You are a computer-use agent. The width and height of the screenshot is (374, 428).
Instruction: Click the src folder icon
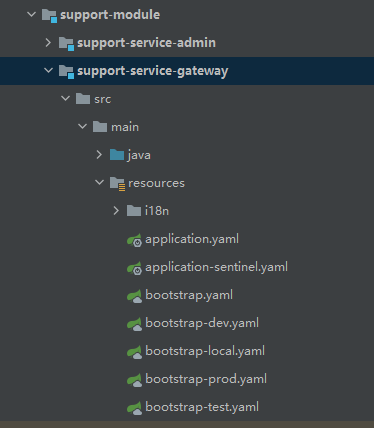83,99
